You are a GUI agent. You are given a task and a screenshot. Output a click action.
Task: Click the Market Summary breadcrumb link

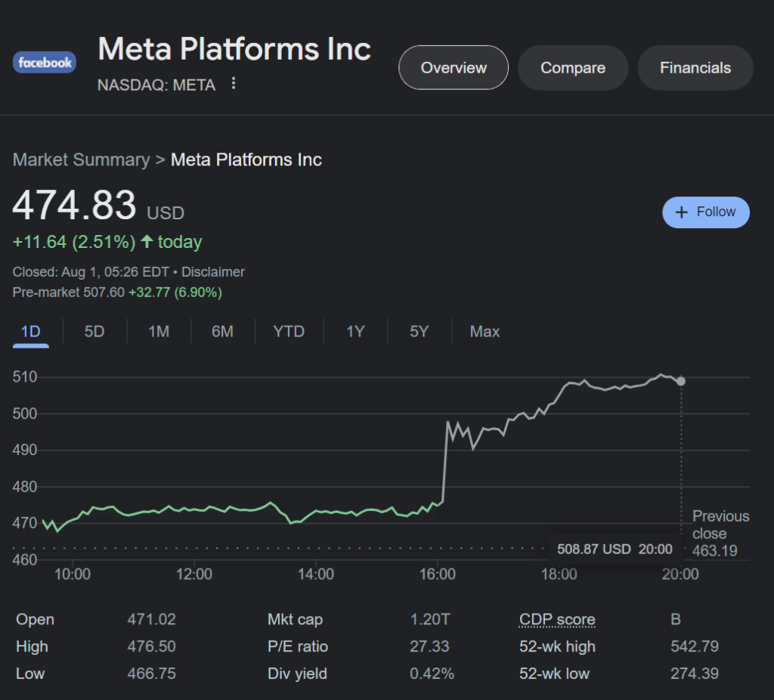pyautogui.click(x=81, y=160)
